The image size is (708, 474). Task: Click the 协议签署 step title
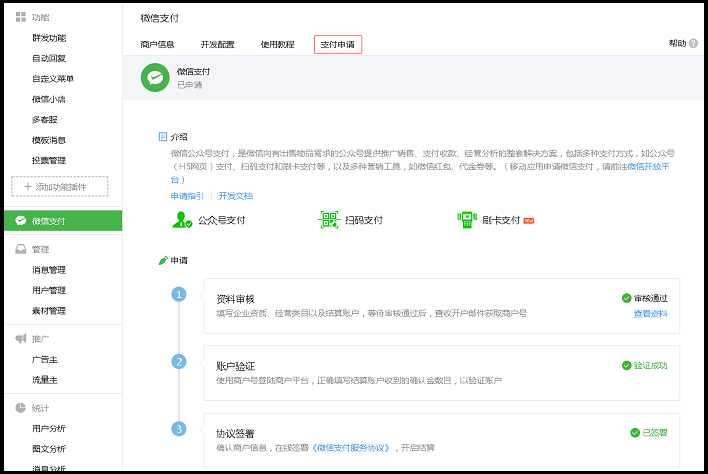click(x=235, y=433)
